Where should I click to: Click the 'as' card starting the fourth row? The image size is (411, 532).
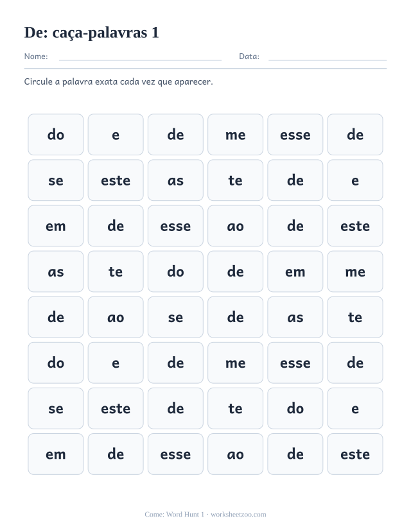tap(56, 271)
